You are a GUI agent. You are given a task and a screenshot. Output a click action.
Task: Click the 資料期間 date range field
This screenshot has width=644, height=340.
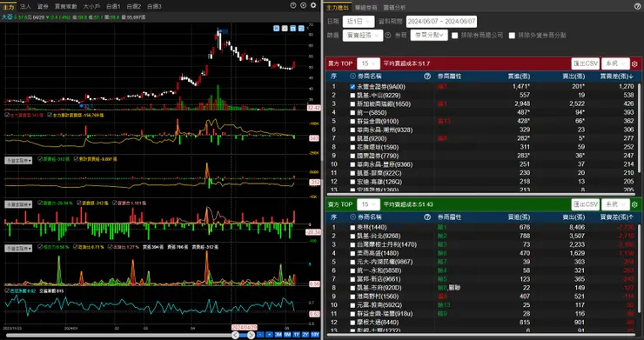click(441, 22)
